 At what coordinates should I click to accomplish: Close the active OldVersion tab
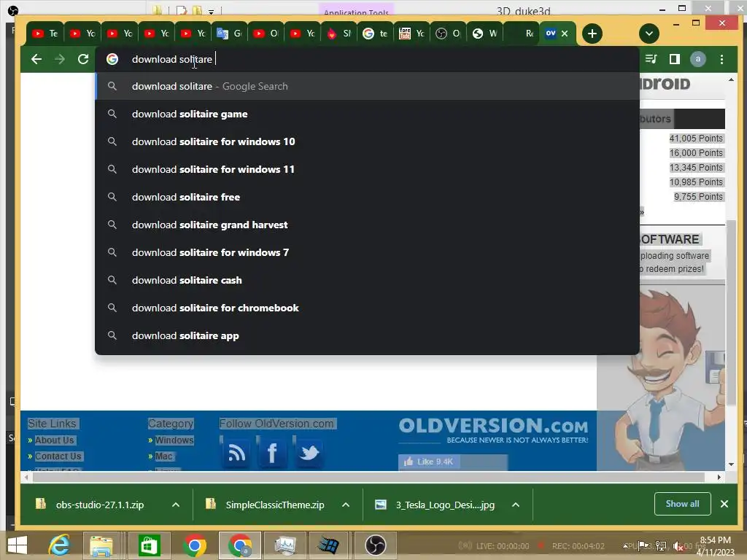pos(565,34)
